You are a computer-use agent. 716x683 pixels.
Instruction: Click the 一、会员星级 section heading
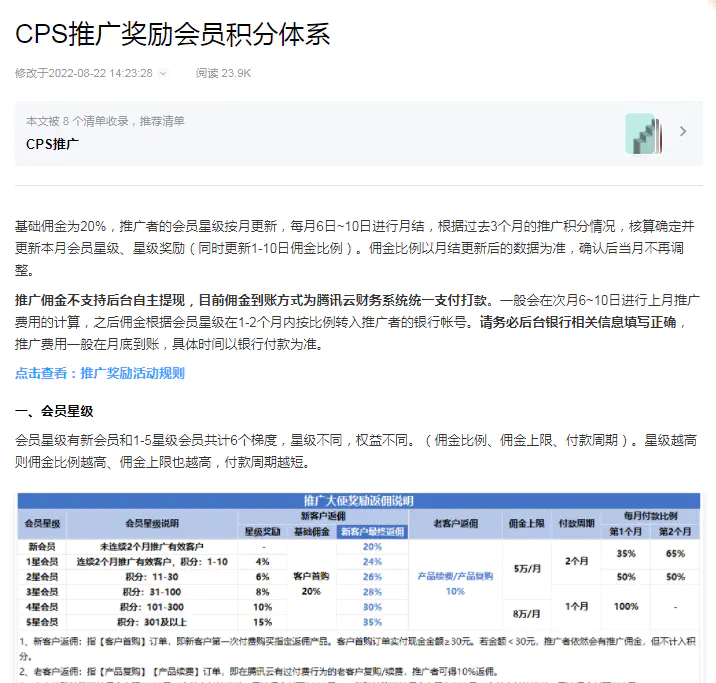point(55,411)
